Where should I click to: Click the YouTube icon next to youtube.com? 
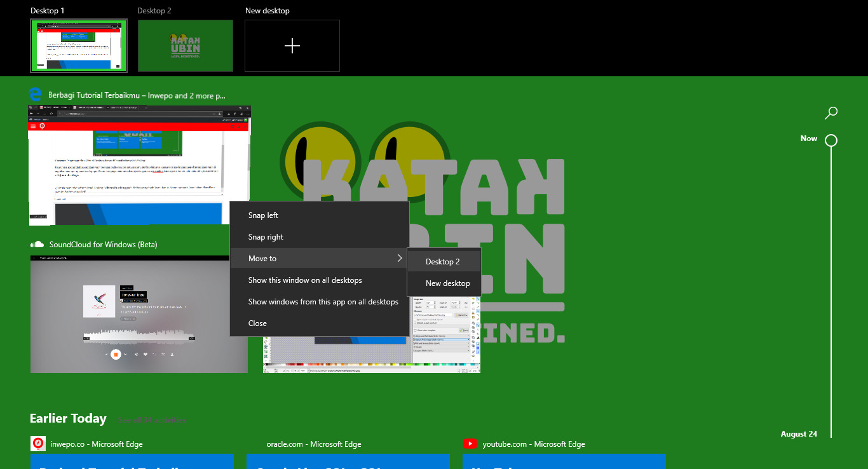click(470, 444)
